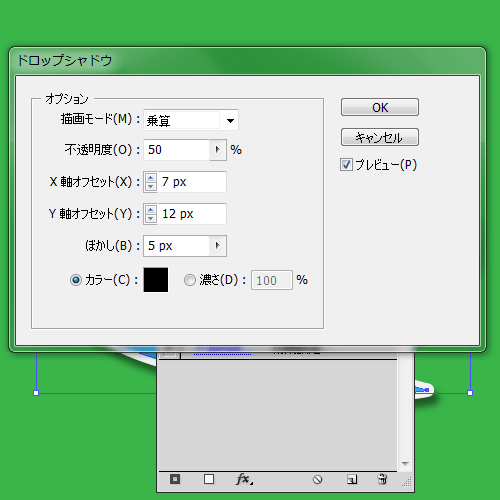
Task: Open the fx Add New Effect menu
Action: point(244,479)
